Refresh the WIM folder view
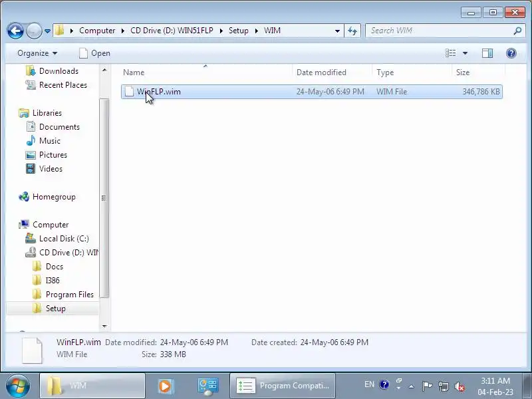The height and width of the screenshot is (399, 532). pyautogui.click(x=352, y=31)
